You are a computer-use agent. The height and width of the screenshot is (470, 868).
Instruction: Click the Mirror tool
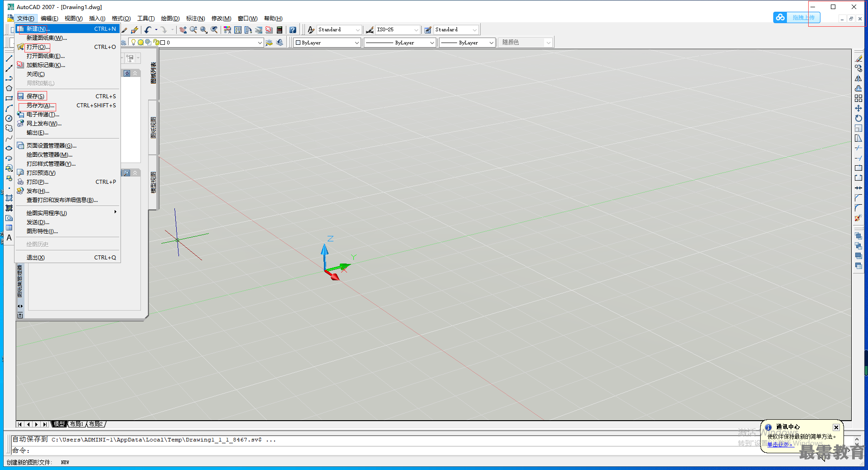858,78
